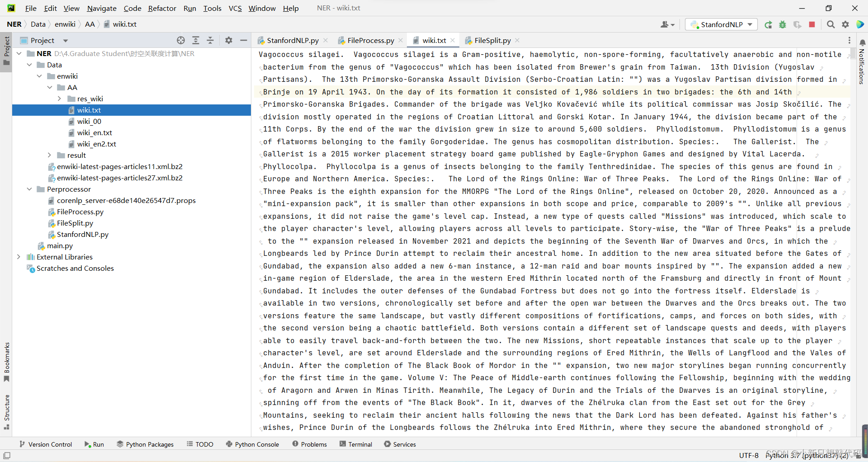
Task: Select opened file locate target icon
Action: (181, 40)
